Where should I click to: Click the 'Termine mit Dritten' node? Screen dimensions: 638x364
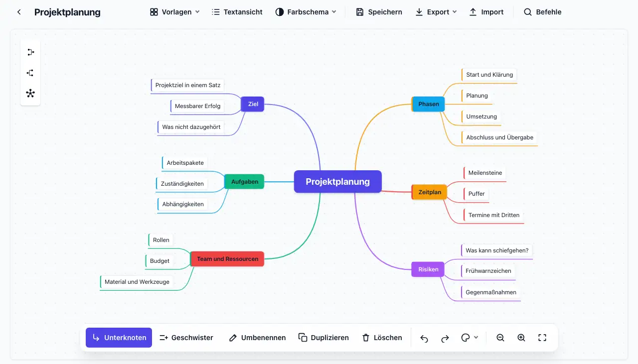493,215
